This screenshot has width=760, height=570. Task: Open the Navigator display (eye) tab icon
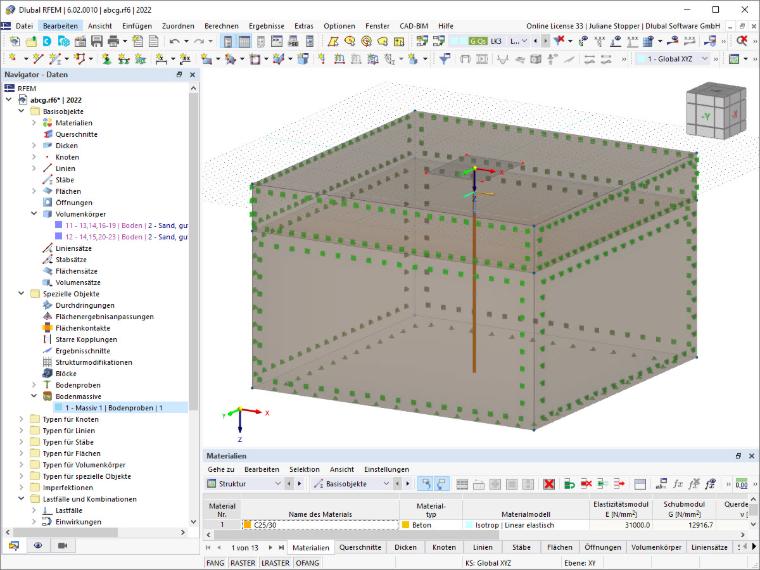click(38, 546)
